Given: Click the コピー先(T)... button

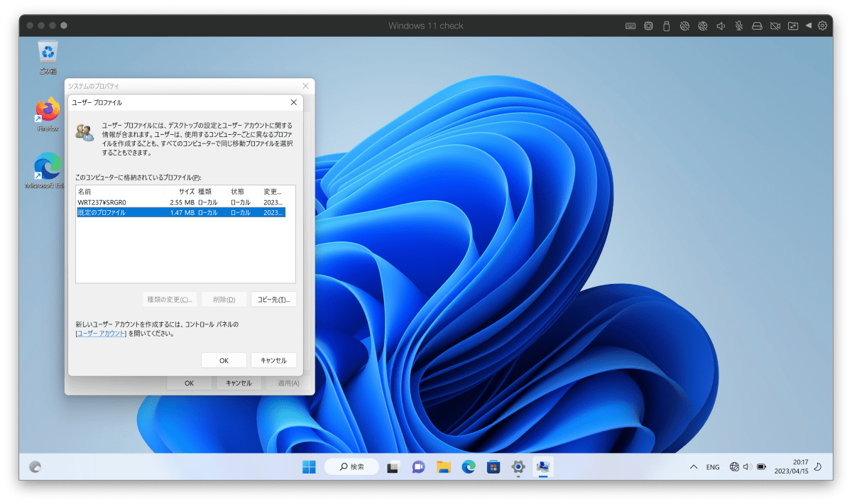Looking at the screenshot, I should [x=273, y=300].
